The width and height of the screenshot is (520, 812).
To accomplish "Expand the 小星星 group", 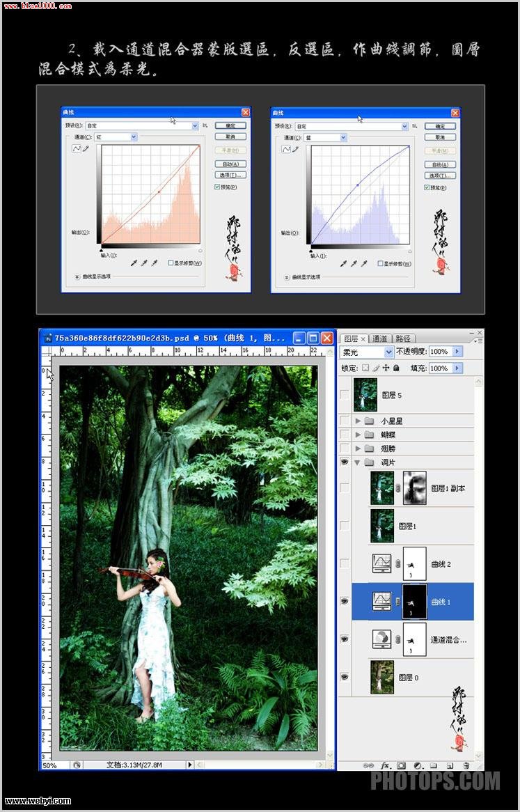I will tap(358, 421).
